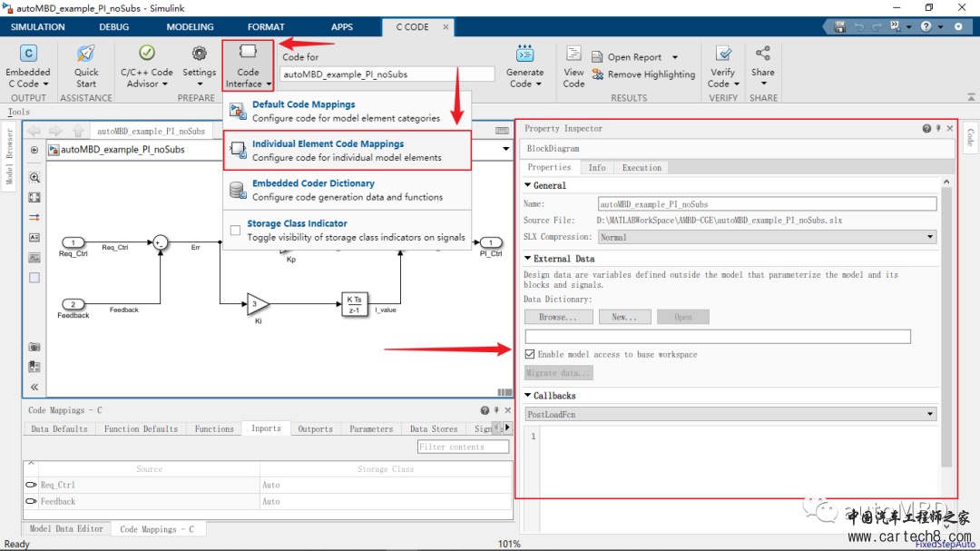Expand the Code Interface dropdown arrow

pos(269,84)
